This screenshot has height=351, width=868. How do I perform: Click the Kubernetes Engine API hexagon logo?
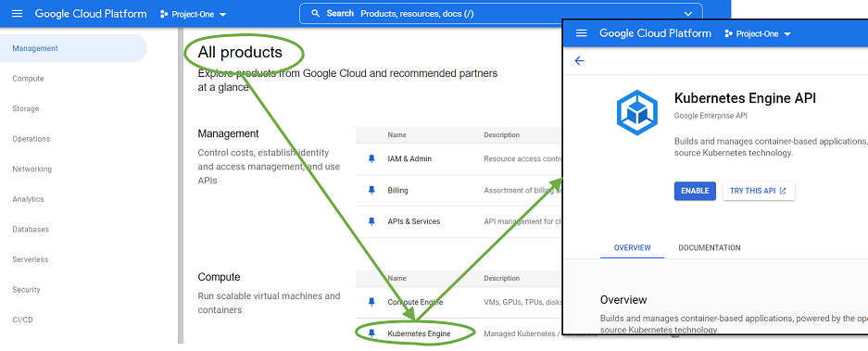(x=637, y=112)
